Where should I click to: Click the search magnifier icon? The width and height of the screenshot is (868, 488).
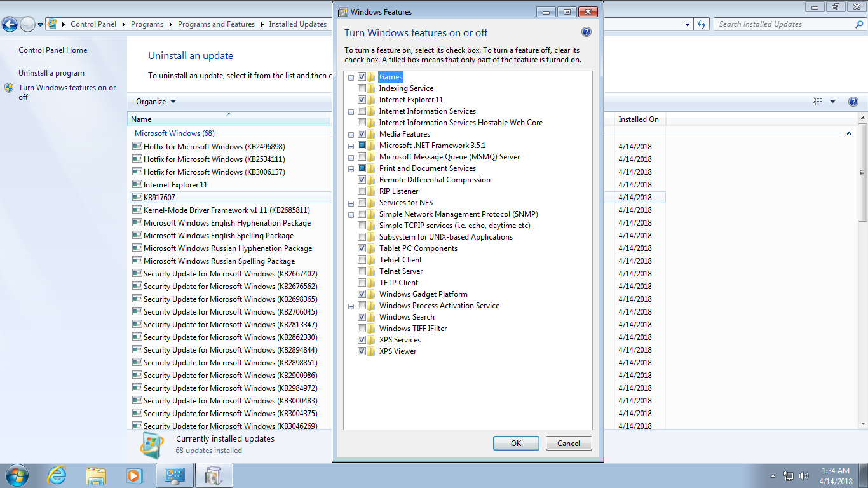coord(858,24)
